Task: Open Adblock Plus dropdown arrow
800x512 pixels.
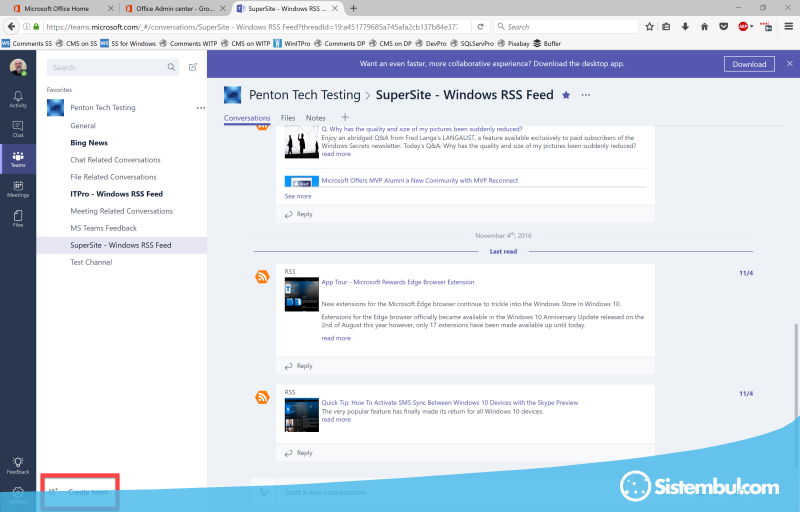Action: [752, 27]
